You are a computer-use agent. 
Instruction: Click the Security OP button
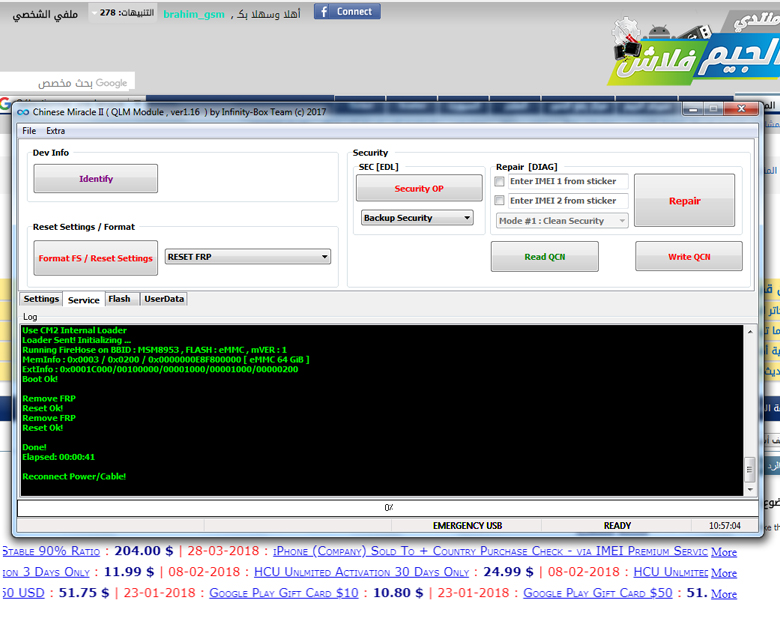(419, 188)
